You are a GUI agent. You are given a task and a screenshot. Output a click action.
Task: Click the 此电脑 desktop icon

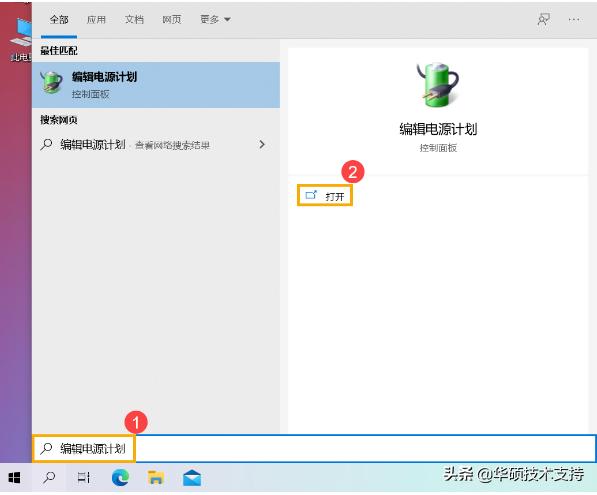[x=21, y=40]
